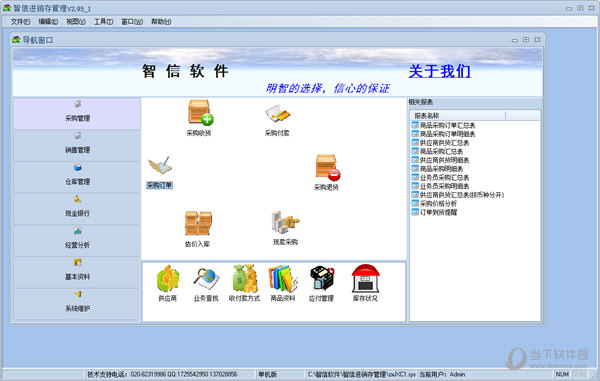The image size is (600, 381).
Task: Click the 报表名称 column header
Action: pos(458,116)
